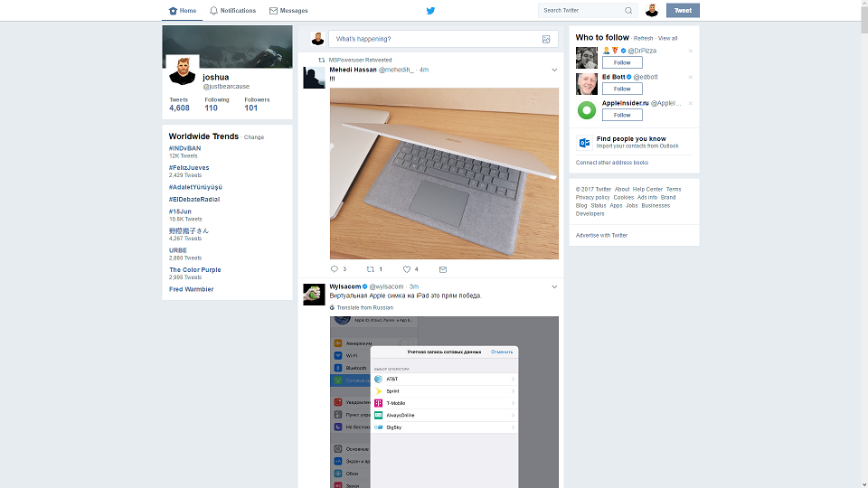Screen dimensions: 868x488
Task: Open the Developers footer link
Action: 590,213
